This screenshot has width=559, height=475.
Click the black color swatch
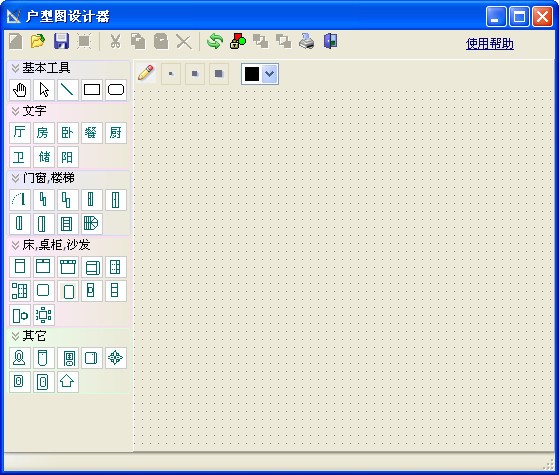tap(252, 74)
